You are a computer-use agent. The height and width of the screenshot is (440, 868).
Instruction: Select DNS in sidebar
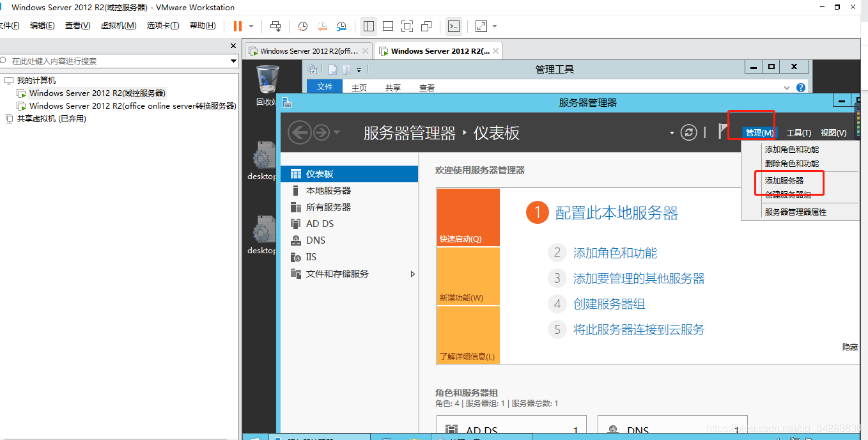coord(349,240)
